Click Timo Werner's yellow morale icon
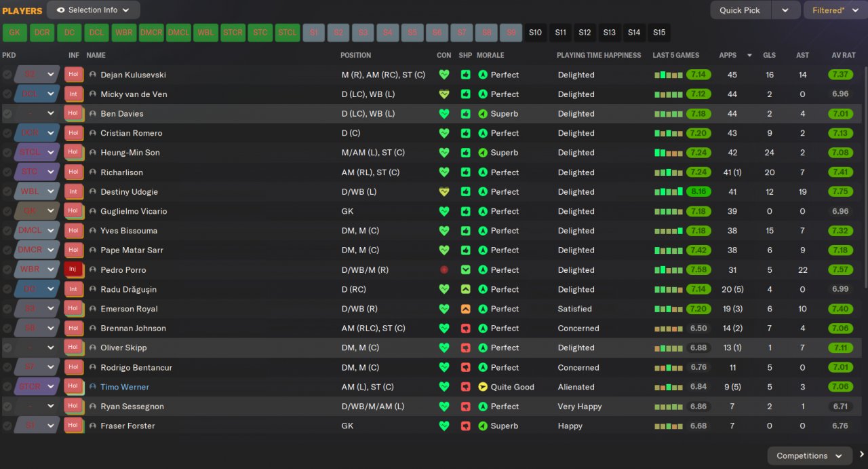Viewport: 868px width, 469px height. tap(483, 387)
